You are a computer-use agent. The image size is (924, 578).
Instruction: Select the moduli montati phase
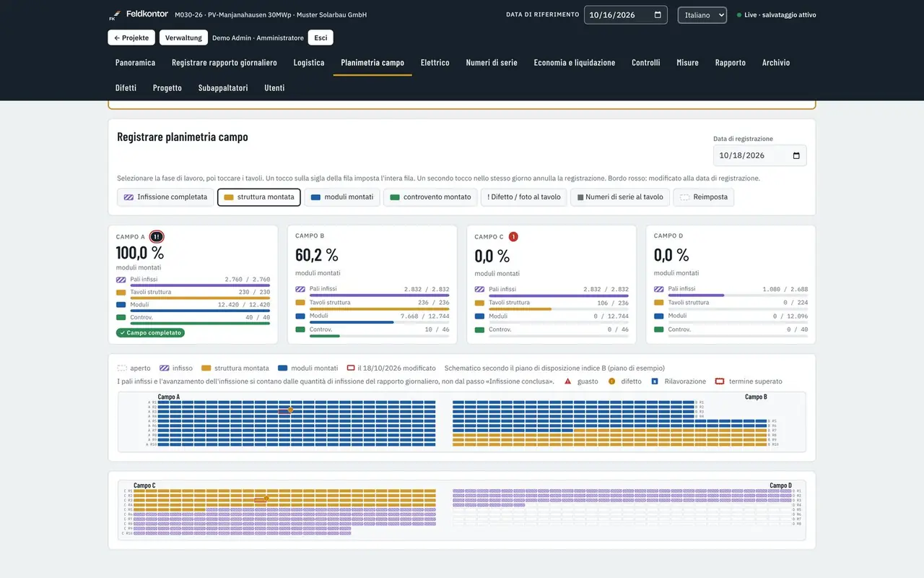(x=342, y=197)
